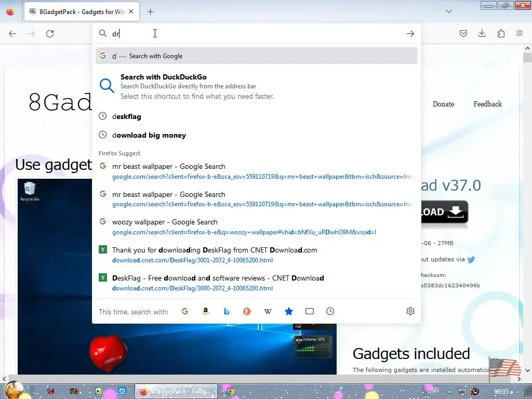Open the Firefox hamburger menu
532x399 pixels.
(x=520, y=33)
